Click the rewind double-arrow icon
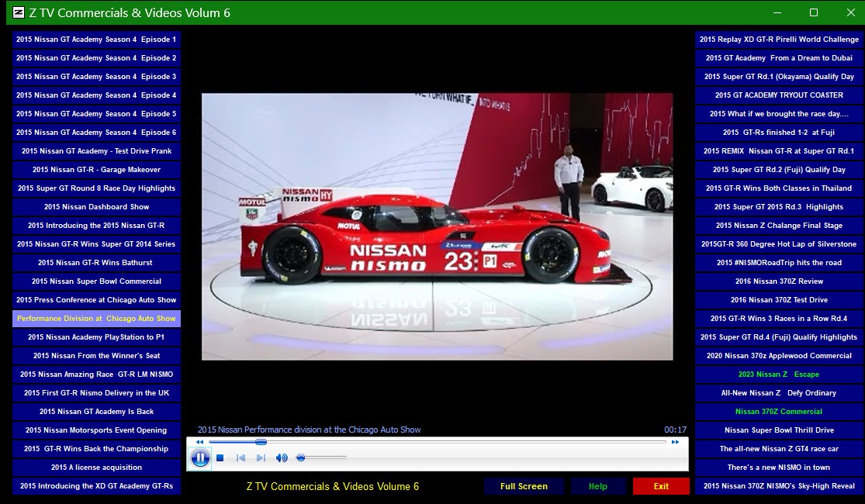The width and height of the screenshot is (865, 504). (x=199, y=442)
